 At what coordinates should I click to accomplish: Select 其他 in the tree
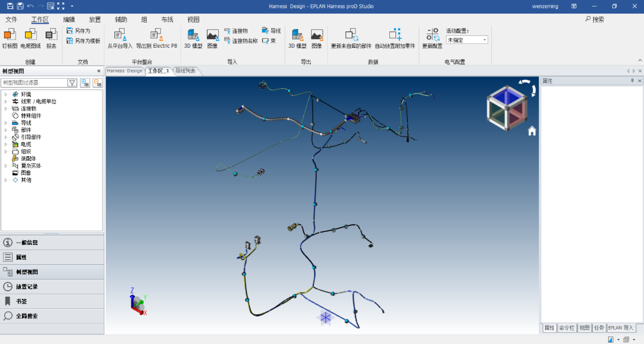point(26,180)
